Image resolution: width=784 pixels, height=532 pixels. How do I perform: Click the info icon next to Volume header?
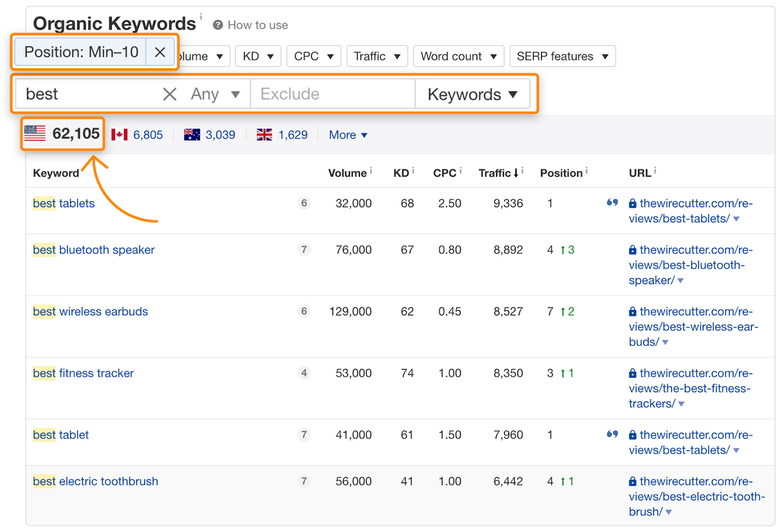click(370, 169)
